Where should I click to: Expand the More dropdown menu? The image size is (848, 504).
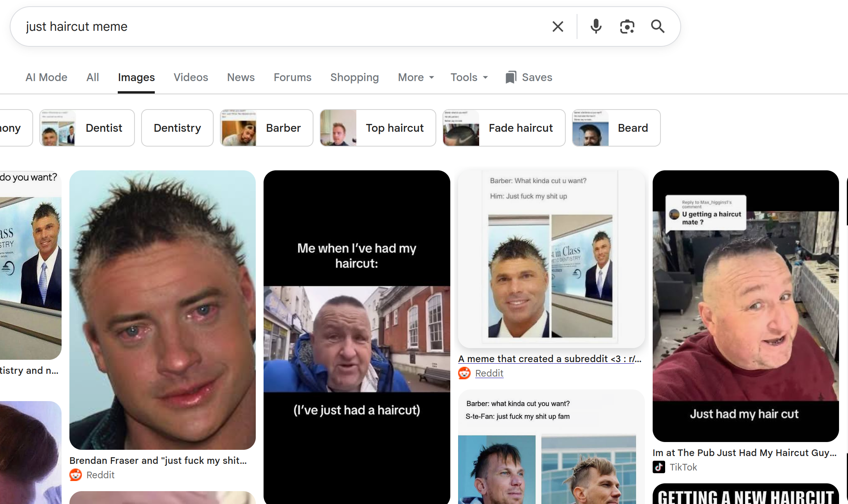tap(416, 77)
